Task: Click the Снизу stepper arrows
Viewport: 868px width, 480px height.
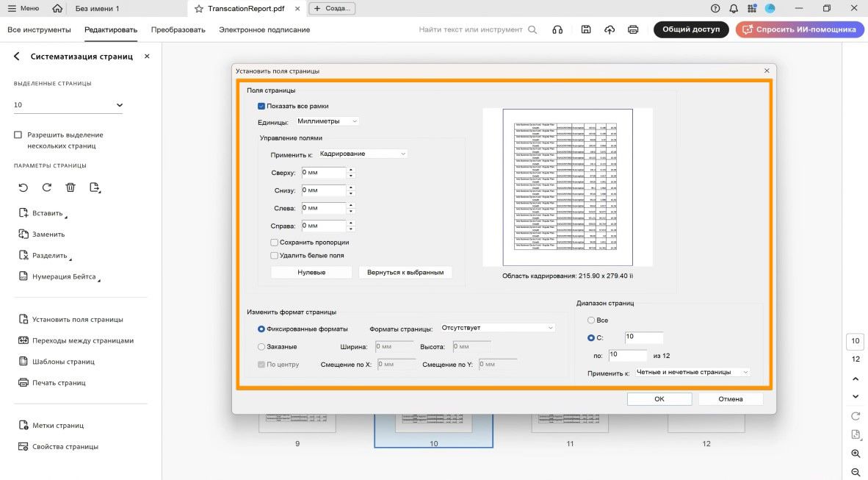Action: tap(351, 190)
